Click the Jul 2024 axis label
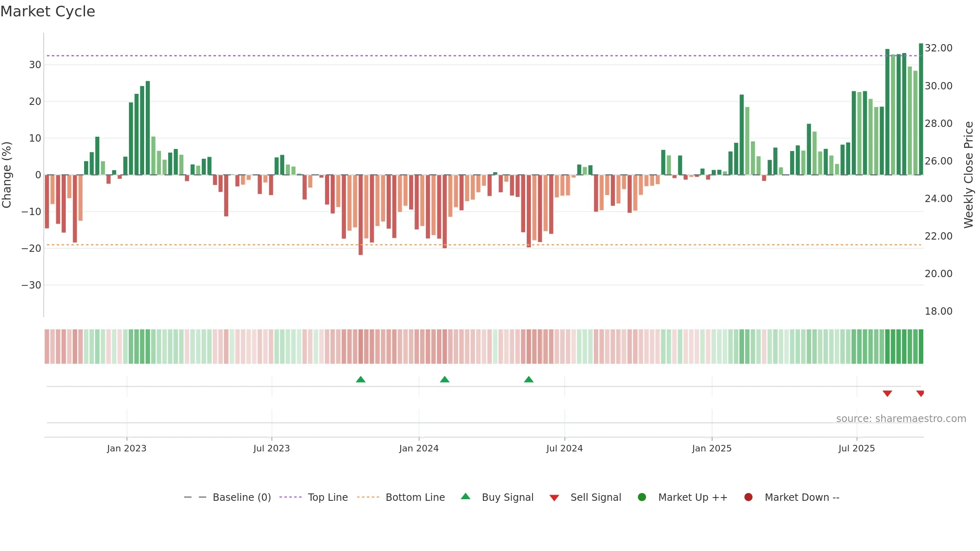980x551 pixels. (565, 449)
